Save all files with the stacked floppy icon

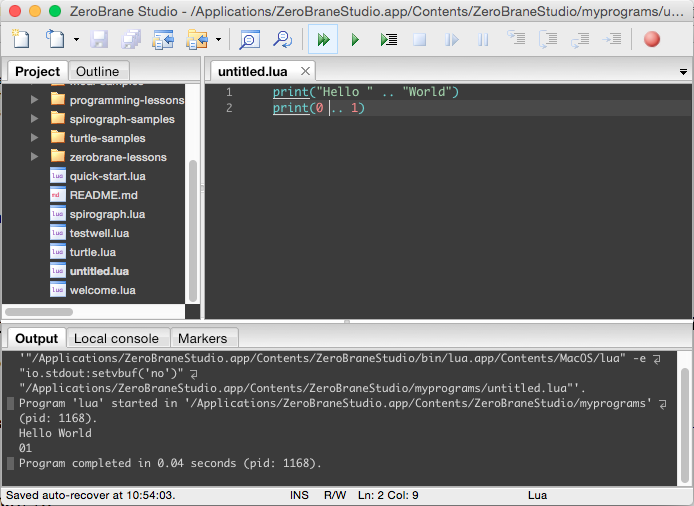[131, 39]
